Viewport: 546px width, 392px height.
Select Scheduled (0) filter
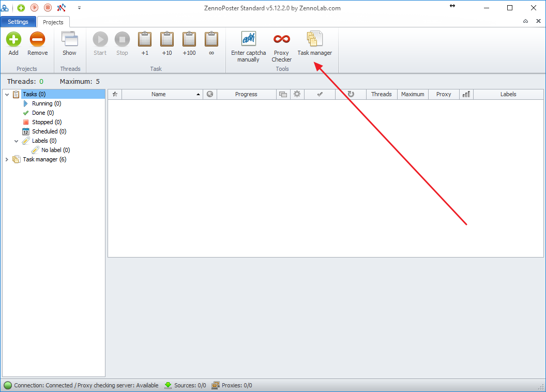pyautogui.click(x=49, y=131)
